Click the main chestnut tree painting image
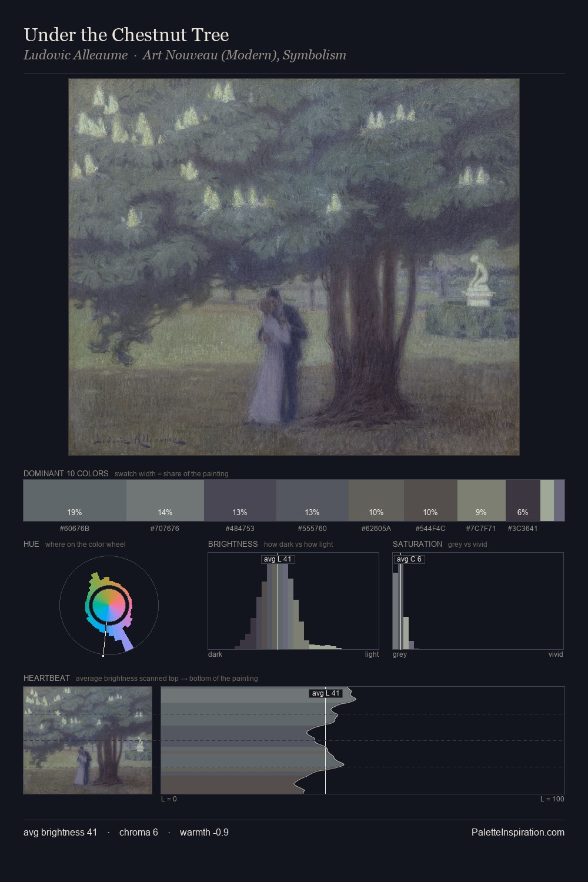Viewport: 588px width, 882px height. 294,267
